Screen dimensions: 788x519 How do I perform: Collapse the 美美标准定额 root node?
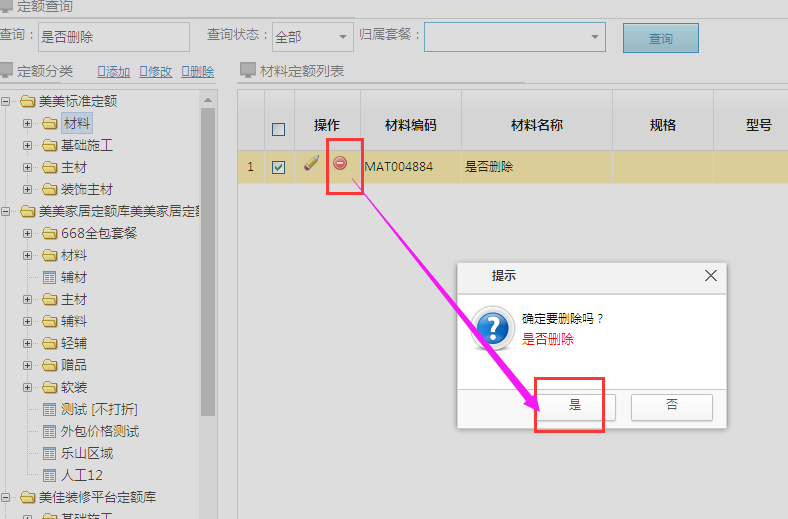coord(6,102)
